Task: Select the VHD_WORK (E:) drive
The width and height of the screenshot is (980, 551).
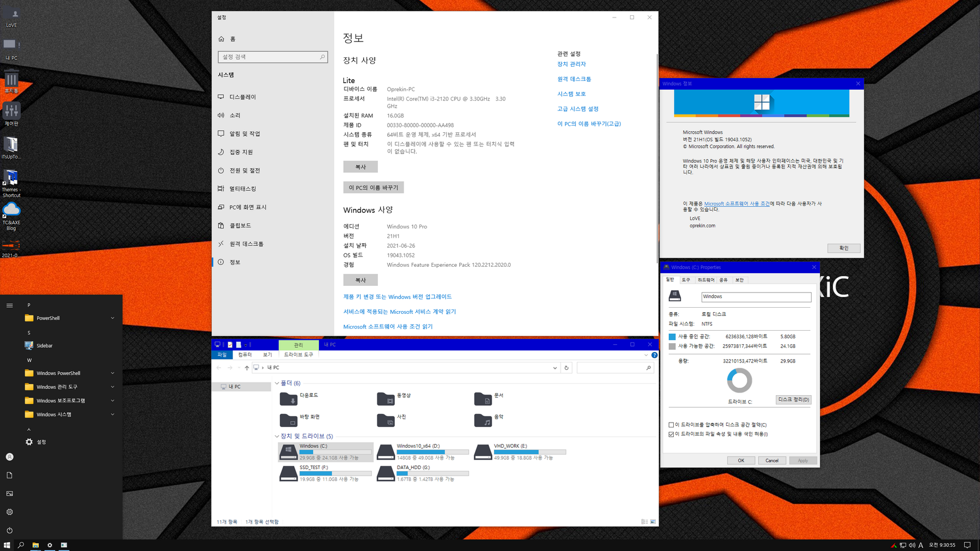Action: pos(521,452)
